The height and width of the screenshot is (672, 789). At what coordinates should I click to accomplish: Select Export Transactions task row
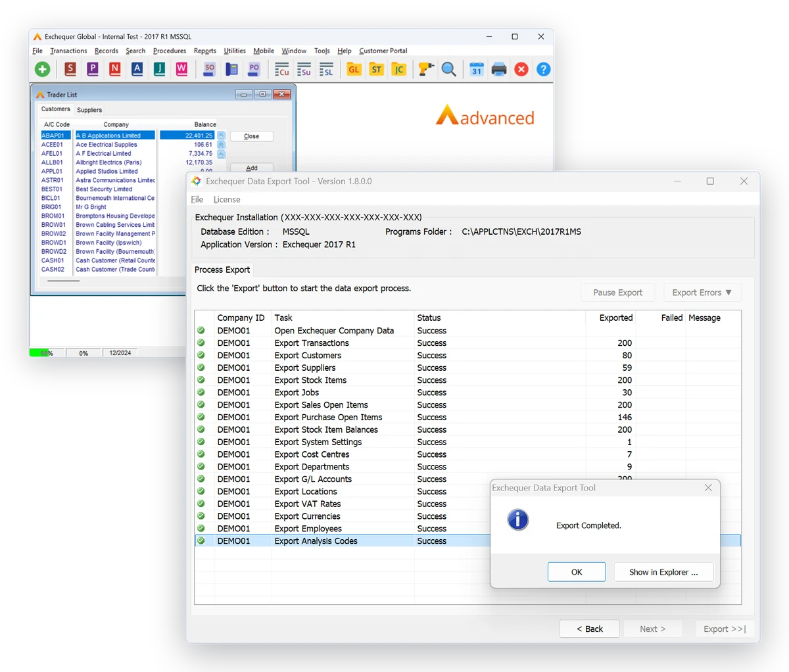click(x=467, y=343)
